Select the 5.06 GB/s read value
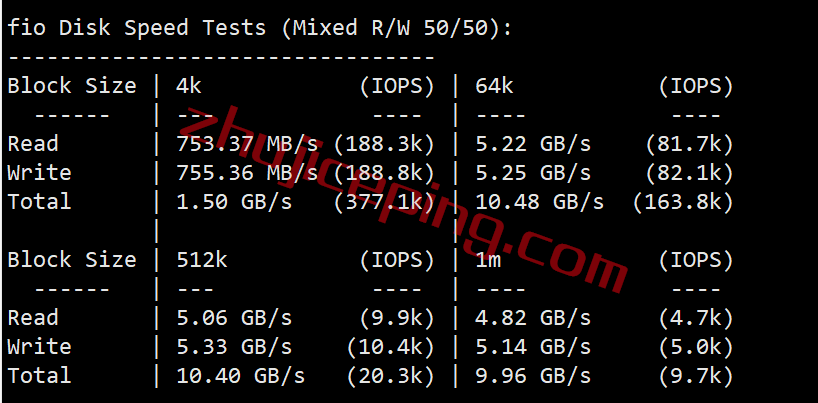 (234, 318)
